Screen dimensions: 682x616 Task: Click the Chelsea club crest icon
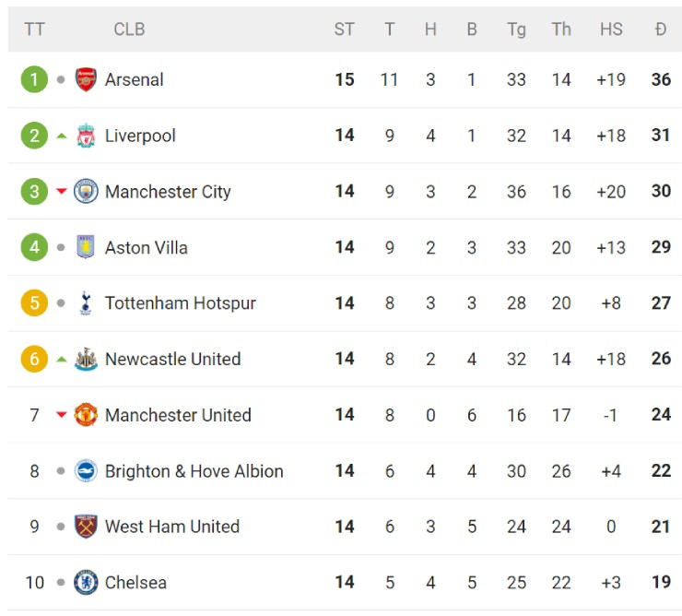pos(86,583)
